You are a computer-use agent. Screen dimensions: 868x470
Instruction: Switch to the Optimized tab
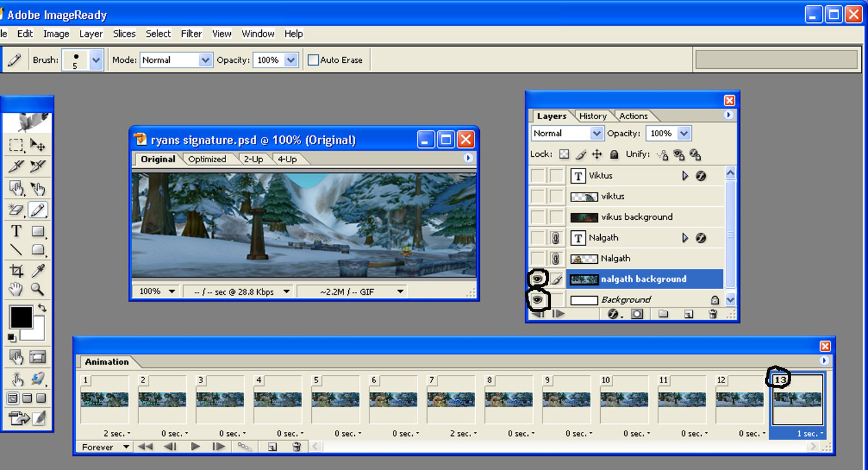[207, 159]
